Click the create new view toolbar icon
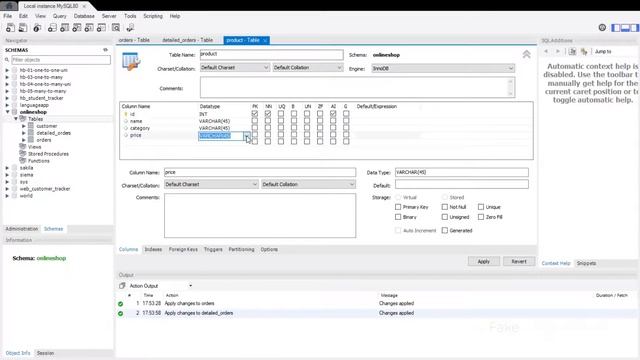The width and height of the screenshot is (640, 360). click(x=76, y=28)
